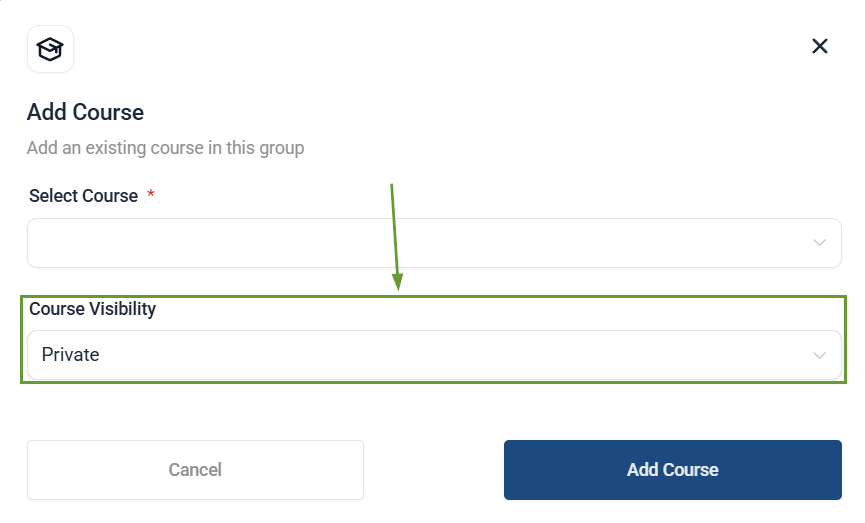Click the green highlight box top border
The height and width of the screenshot is (523, 865).
point(600,295)
